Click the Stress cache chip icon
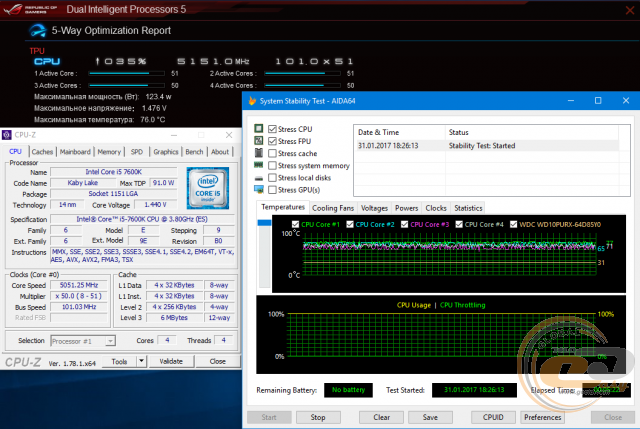 [259, 153]
